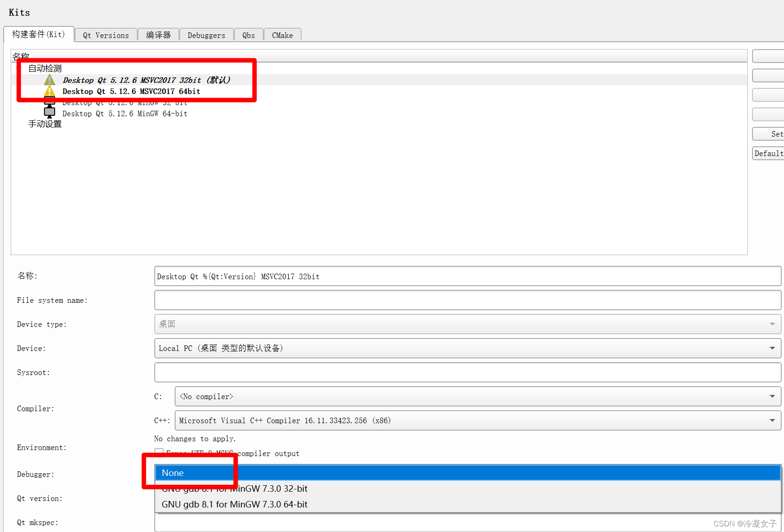Switch to the 编译器 tab
784x532 pixels.
tap(158, 35)
